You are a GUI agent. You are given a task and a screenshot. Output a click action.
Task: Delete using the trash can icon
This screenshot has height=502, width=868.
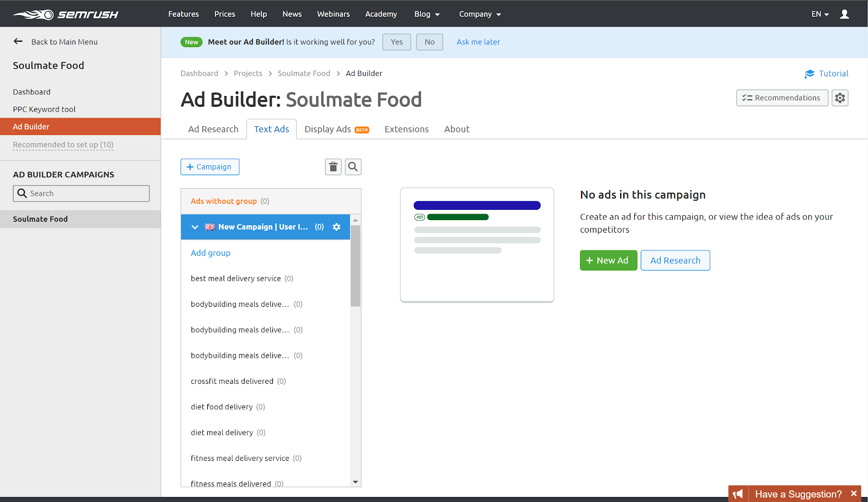point(333,167)
